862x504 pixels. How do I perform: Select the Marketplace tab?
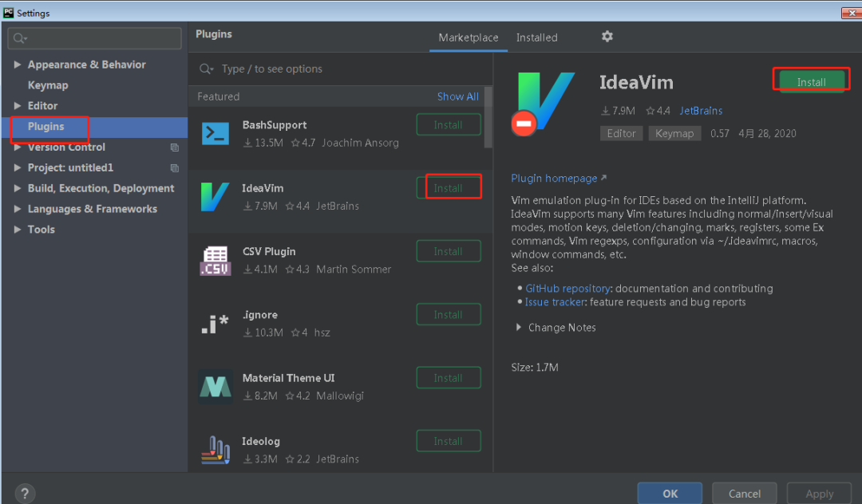tap(468, 37)
